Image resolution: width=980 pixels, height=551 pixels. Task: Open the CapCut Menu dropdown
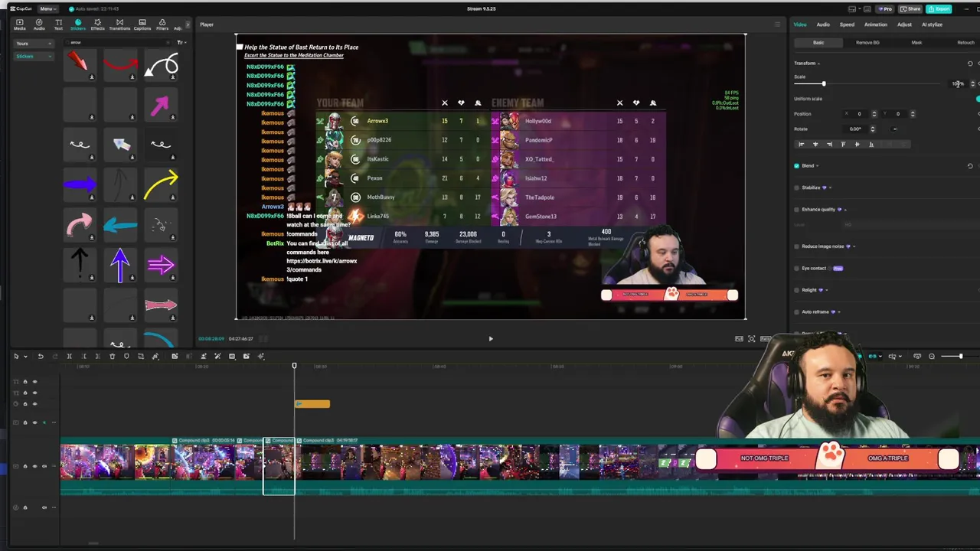pos(47,9)
